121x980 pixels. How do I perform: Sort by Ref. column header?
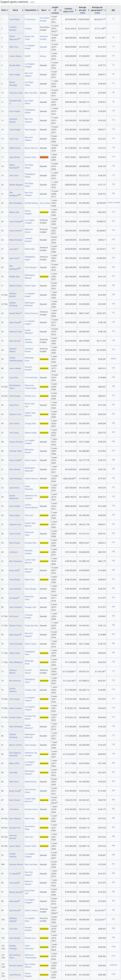(x=113, y=10)
